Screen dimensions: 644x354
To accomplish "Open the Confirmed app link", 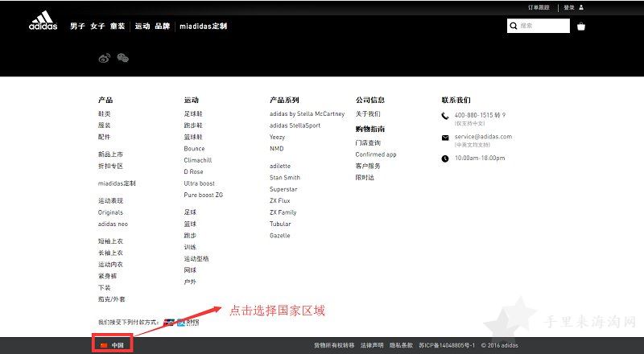I will click(376, 154).
